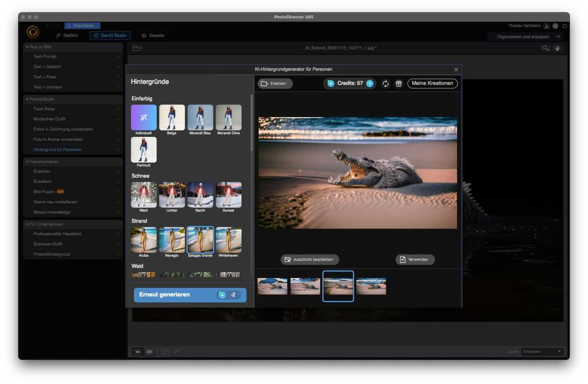Screen dimensions: 588x384
Task: Click the redo arrow icon
Action: (57, 26)
